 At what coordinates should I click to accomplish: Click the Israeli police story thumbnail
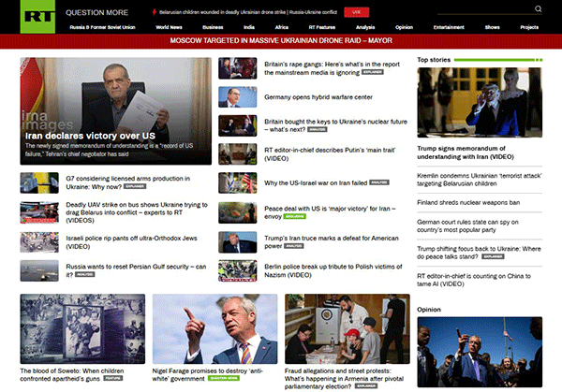click(39, 242)
